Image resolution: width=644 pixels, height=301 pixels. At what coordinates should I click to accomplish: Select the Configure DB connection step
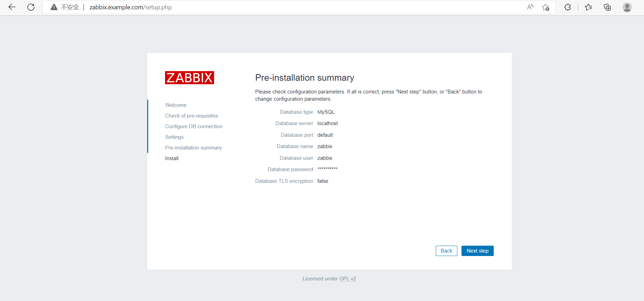coord(194,126)
